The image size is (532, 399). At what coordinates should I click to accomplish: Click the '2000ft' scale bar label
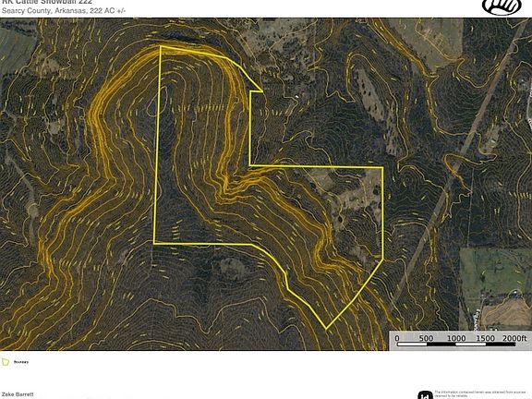[514, 338]
